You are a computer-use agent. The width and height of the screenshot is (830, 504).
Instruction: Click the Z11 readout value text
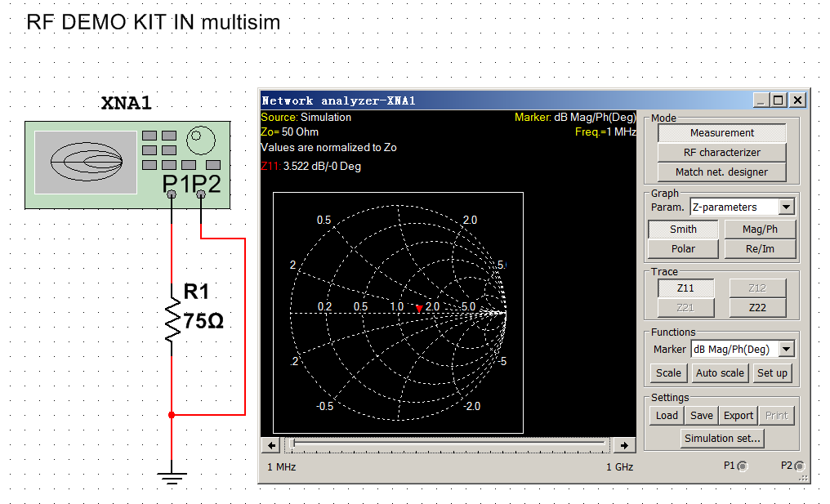[322, 167]
